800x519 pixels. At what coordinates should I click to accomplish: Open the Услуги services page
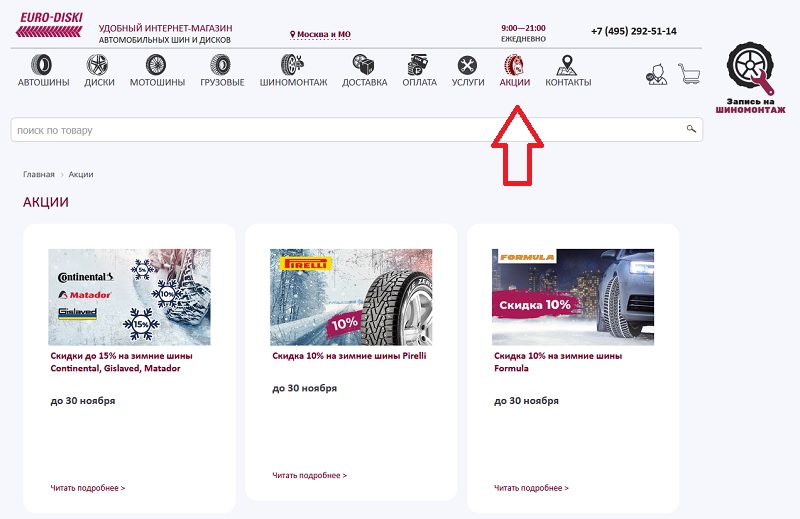(x=467, y=71)
